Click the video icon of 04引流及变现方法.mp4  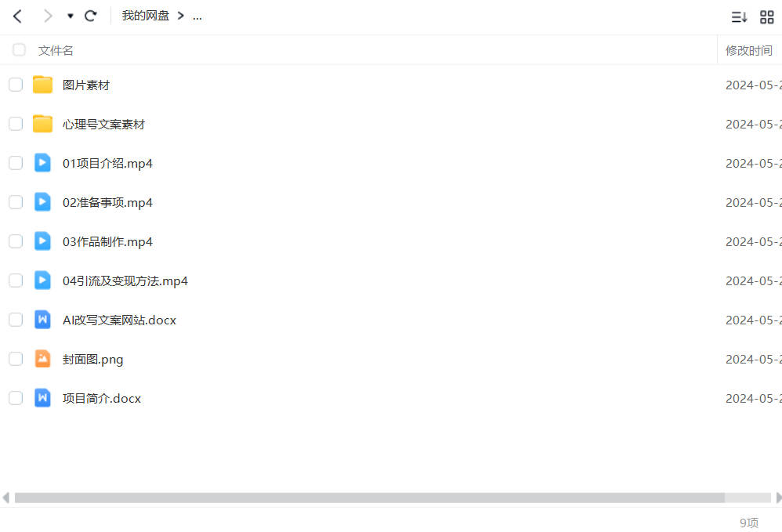pos(42,280)
